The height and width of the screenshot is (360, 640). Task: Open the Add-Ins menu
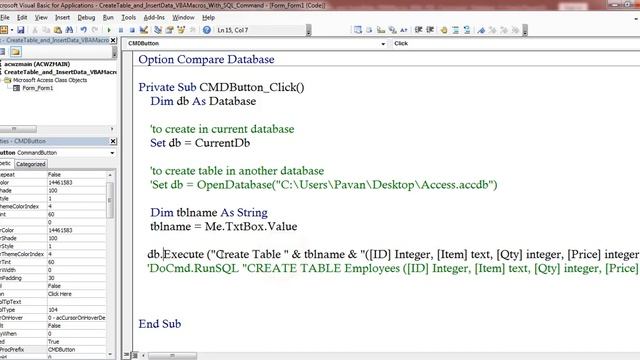[154, 18]
